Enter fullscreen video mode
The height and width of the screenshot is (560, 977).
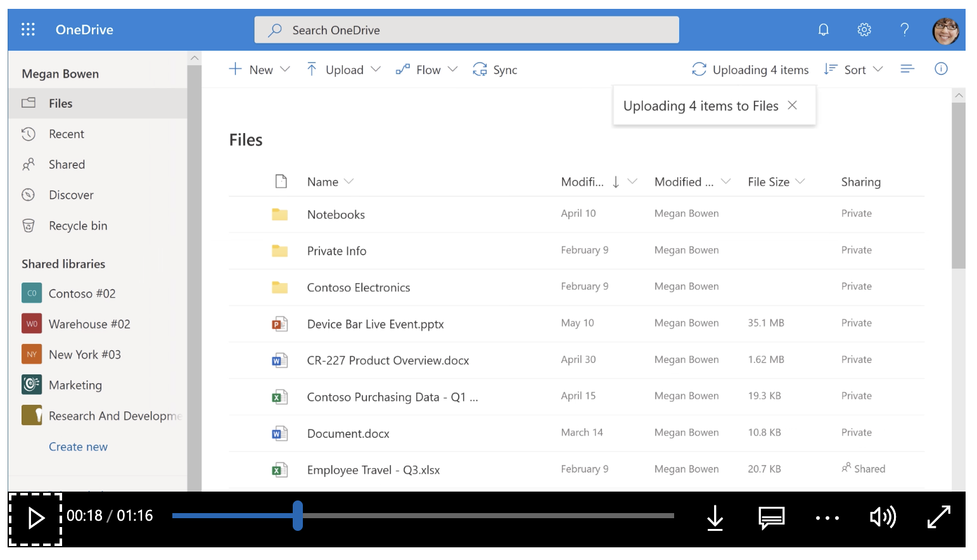pos(939,517)
